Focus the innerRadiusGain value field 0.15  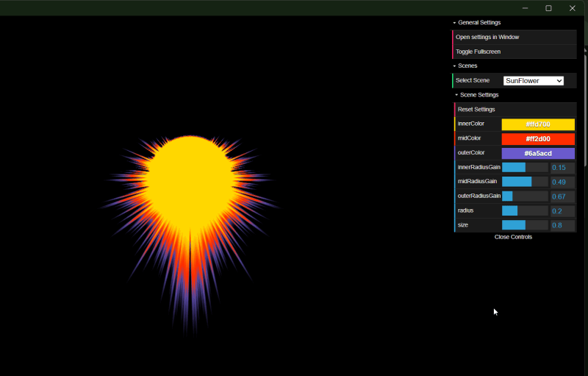click(562, 168)
